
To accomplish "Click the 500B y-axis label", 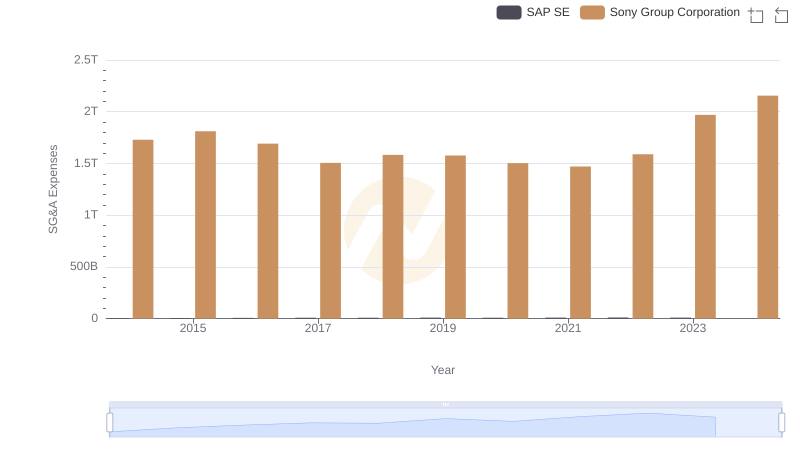I will 84,266.
